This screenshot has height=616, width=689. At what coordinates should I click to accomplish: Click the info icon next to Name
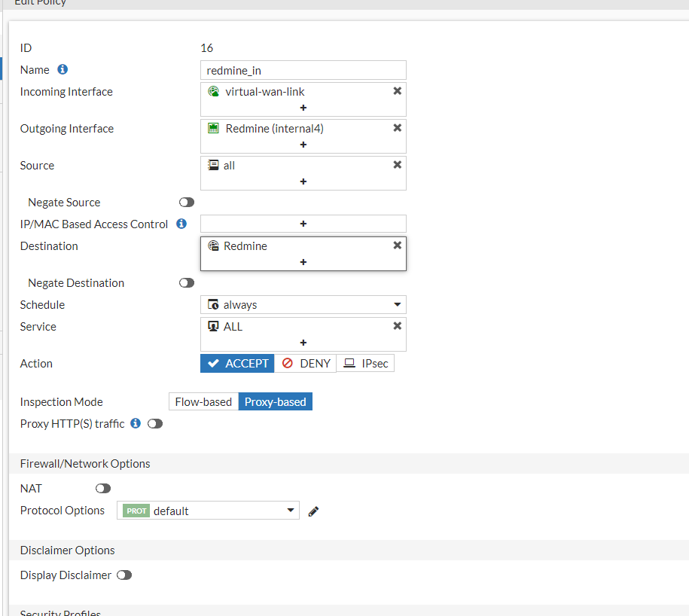pos(62,69)
